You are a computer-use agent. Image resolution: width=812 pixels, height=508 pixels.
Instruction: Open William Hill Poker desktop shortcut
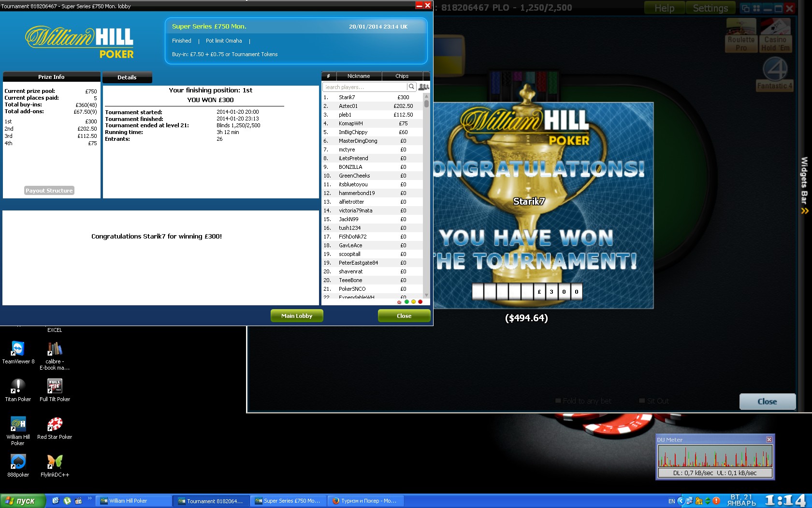[18, 431]
